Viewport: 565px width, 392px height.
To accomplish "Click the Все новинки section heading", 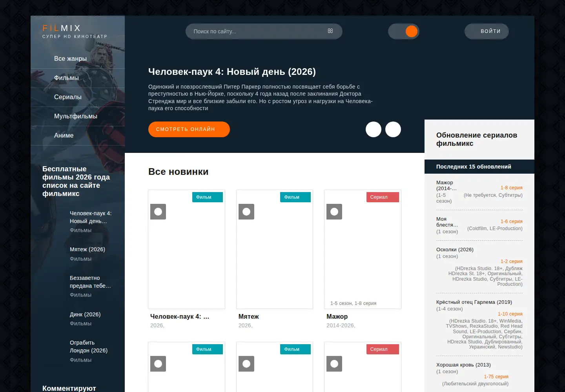I will pos(179,172).
